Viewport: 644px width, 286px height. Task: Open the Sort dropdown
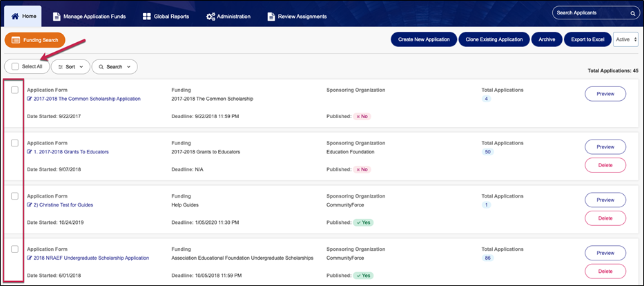tap(70, 67)
